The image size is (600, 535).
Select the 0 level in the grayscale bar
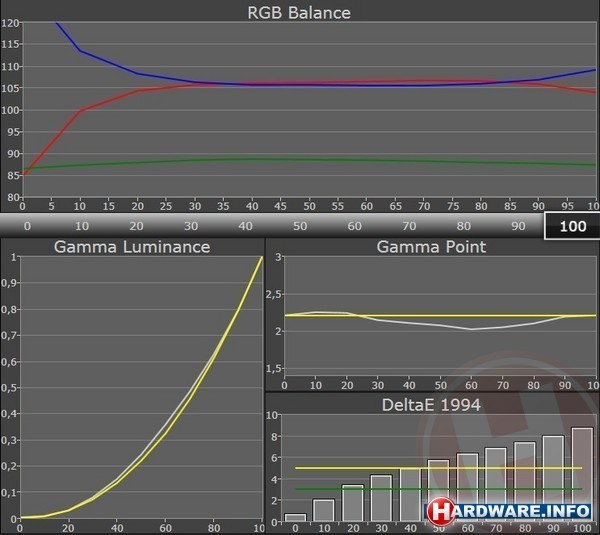point(27,226)
